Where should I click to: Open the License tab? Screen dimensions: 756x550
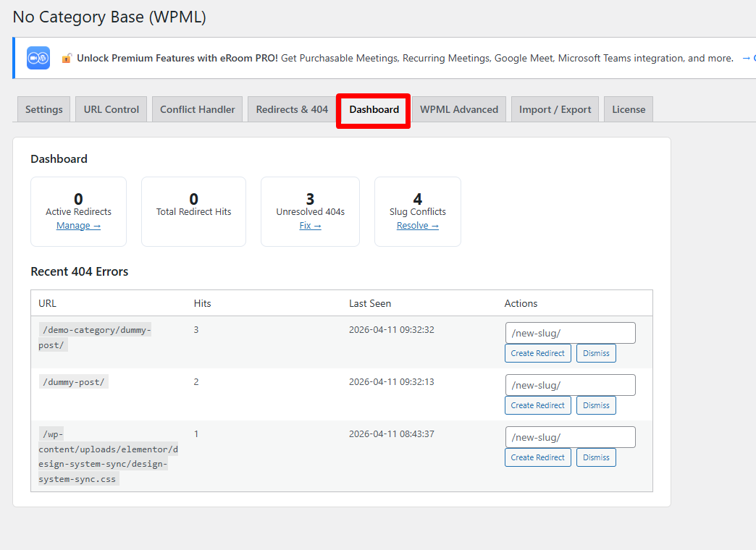coord(629,109)
